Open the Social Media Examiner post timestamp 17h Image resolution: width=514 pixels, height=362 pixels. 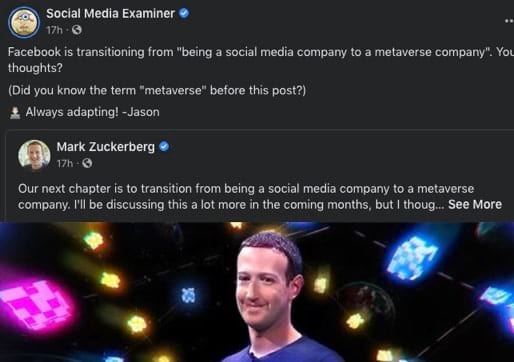[54, 30]
